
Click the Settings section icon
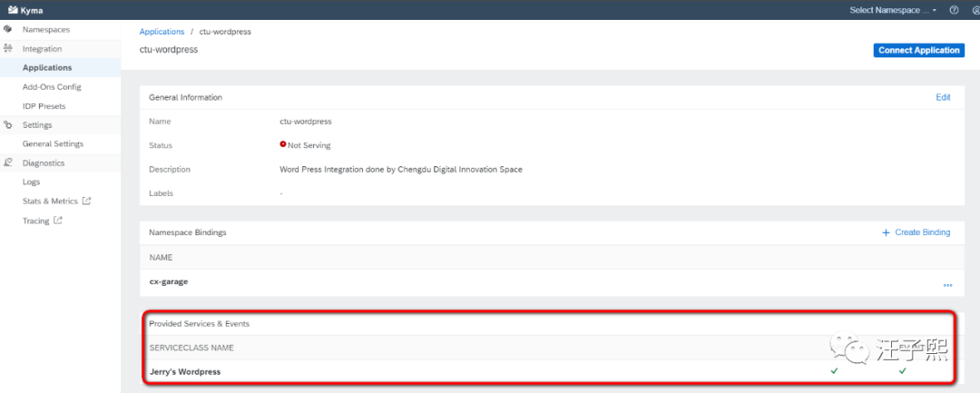(x=7, y=125)
